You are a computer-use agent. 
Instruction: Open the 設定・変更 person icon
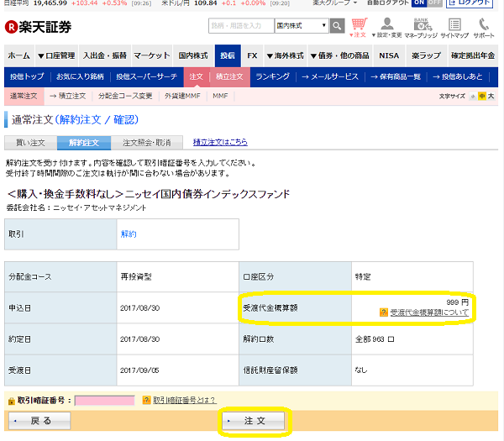tap(387, 28)
